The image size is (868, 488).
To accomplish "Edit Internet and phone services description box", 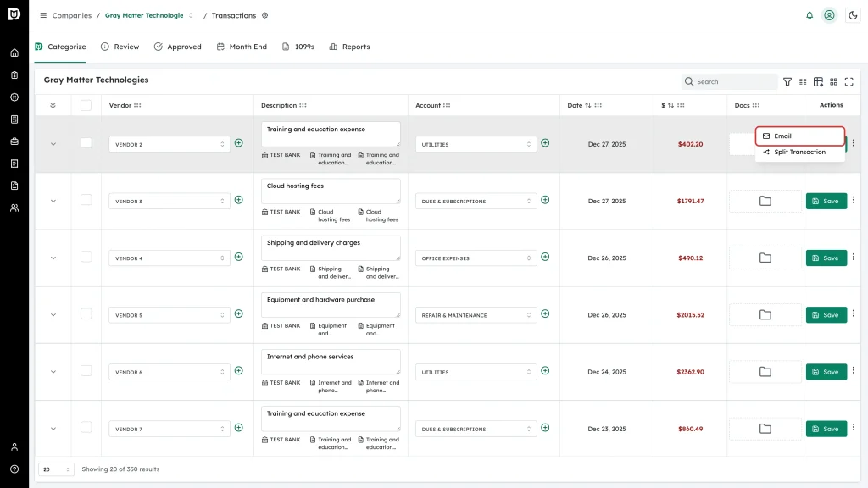I will (331, 362).
